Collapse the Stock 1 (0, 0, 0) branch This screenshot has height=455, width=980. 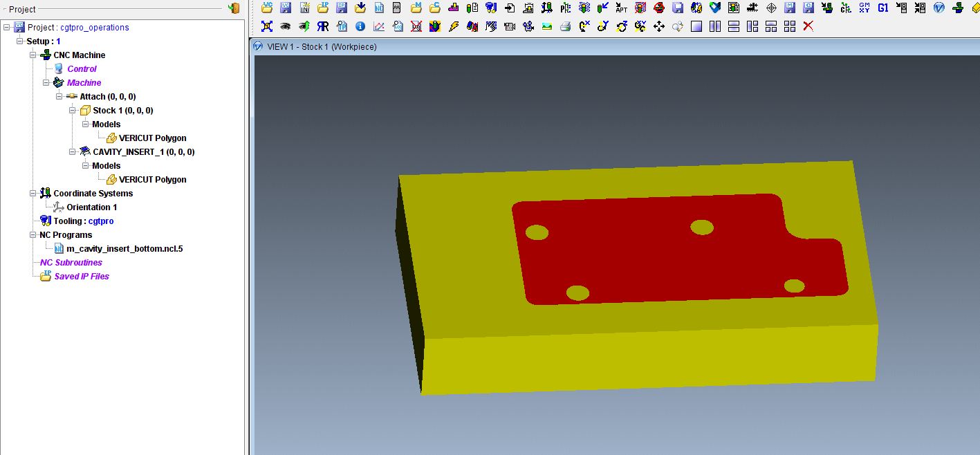72,110
